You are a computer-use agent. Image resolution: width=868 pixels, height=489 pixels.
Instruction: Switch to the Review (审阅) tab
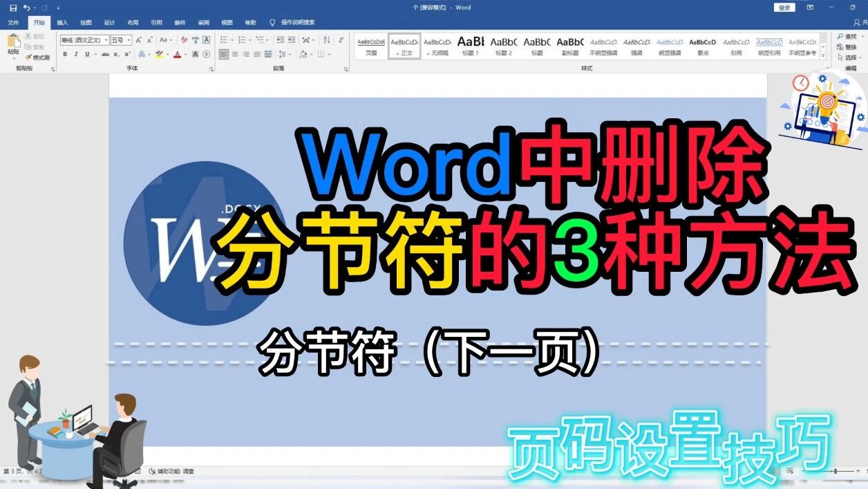click(203, 22)
